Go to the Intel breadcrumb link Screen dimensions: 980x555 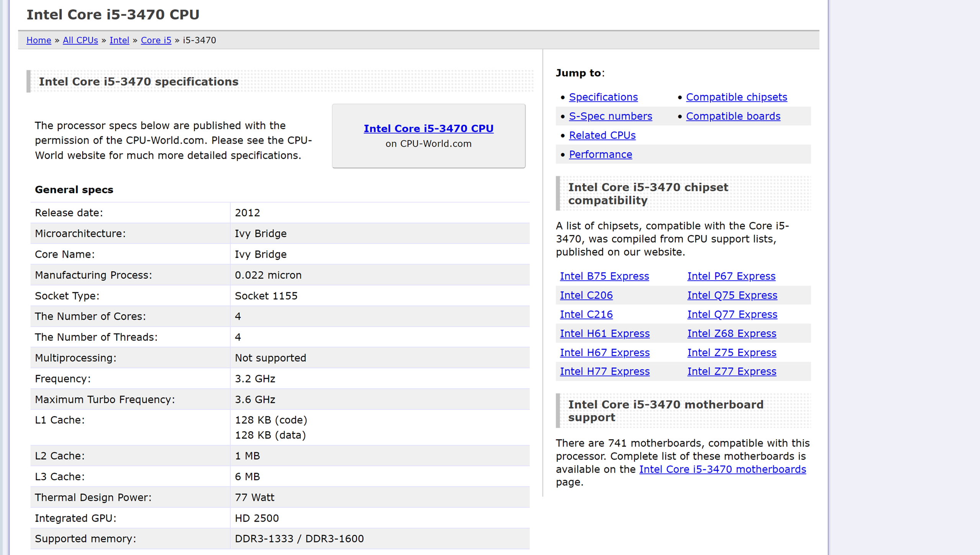119,40
